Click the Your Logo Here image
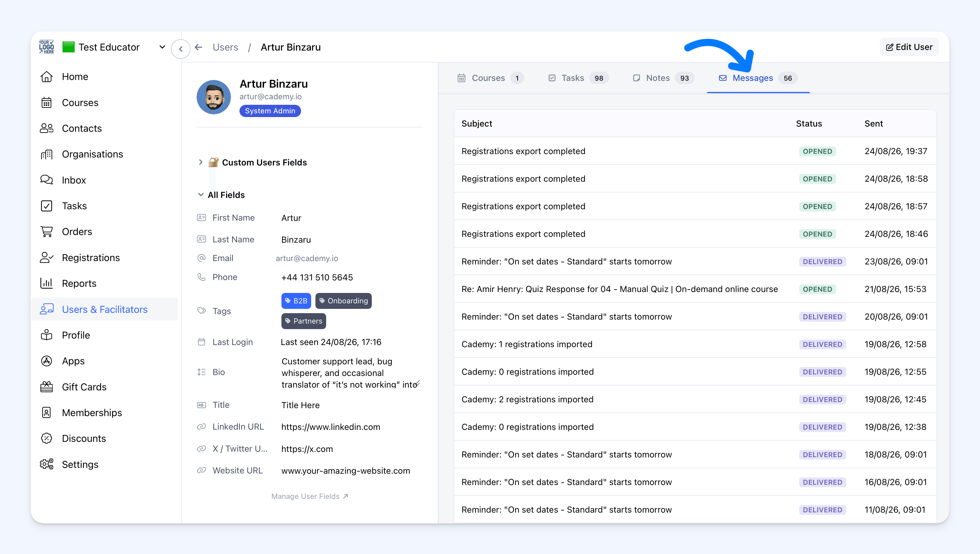The width and height of the screenshot is (980, 554). click(x=47, y=47)
